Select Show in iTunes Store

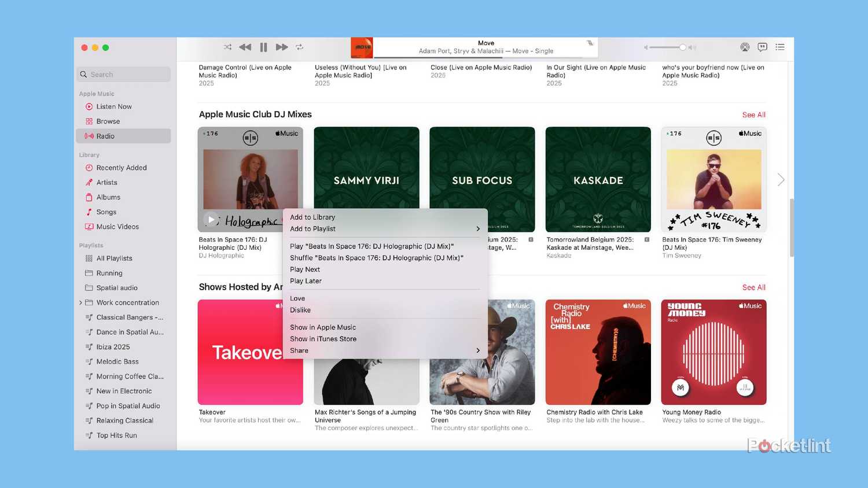tap(322, 339)
